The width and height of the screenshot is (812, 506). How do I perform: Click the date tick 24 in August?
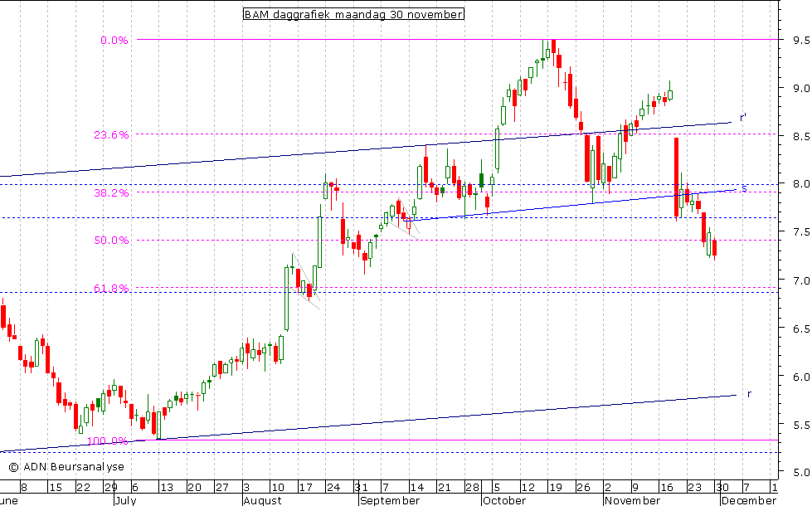333,488
